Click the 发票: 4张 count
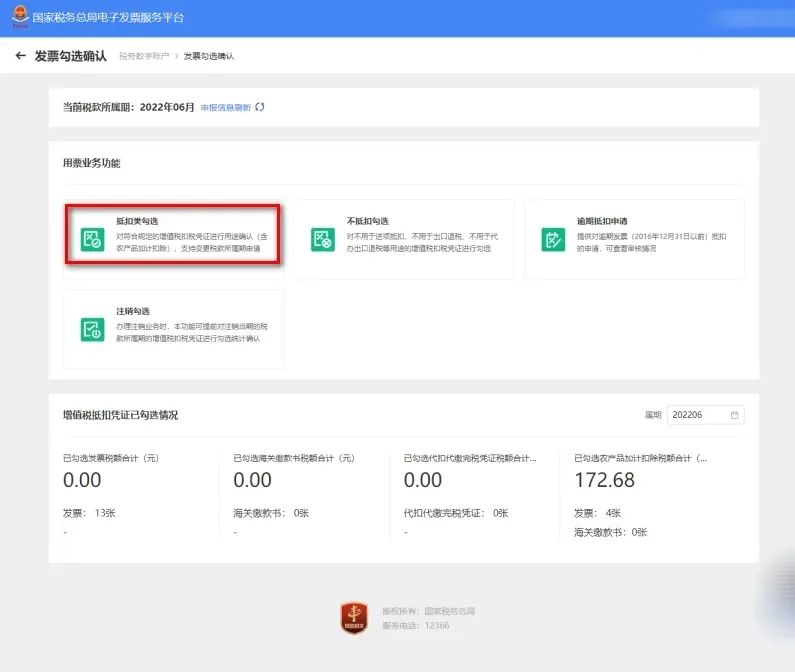Viewport: 795px width, 672px height. coord(597,513)
